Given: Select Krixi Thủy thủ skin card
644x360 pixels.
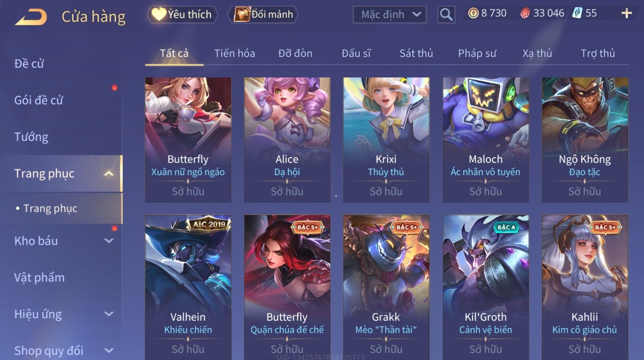Looking at the screenshot, I should (x=386, y=140).
